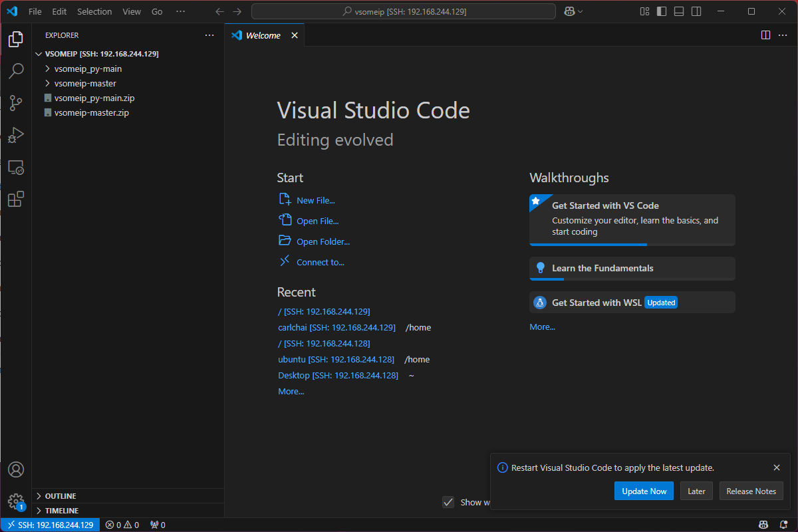
Task: Open editor More Actions ellipsis
Action: click(x=783, y=35)
